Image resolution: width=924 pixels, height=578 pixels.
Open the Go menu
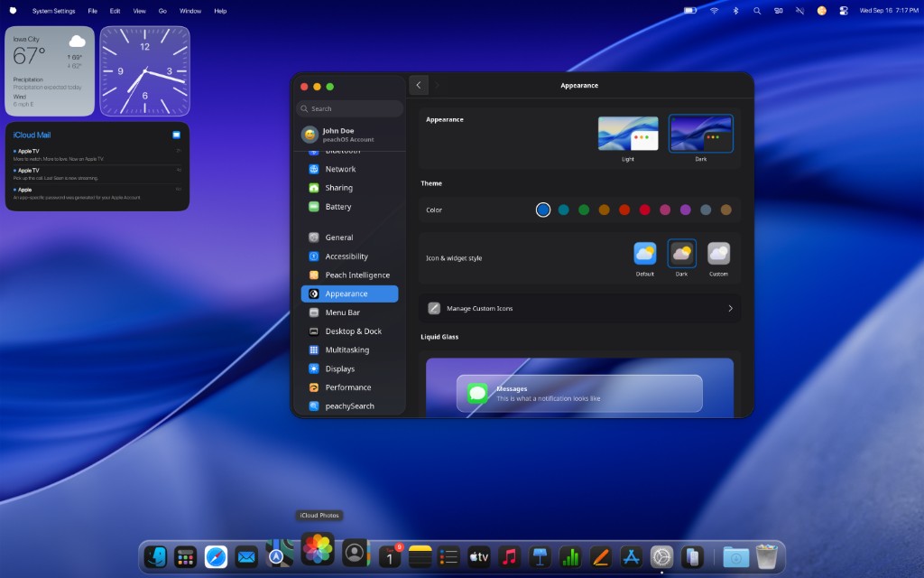162,11
